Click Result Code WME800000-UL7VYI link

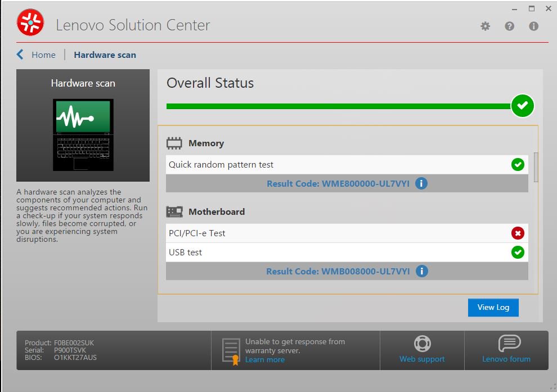pyautogui.click(x=338, y=183)
